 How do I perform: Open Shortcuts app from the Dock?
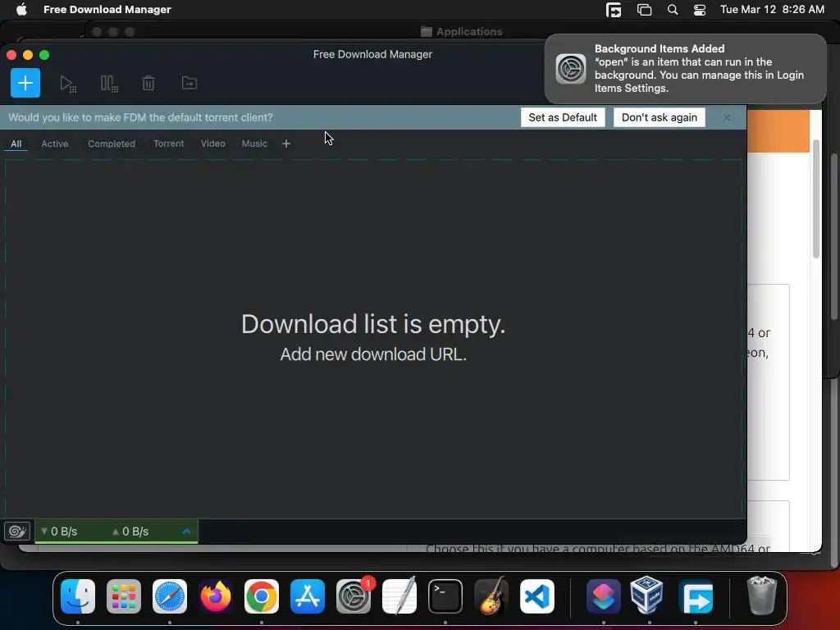point(603,596)
